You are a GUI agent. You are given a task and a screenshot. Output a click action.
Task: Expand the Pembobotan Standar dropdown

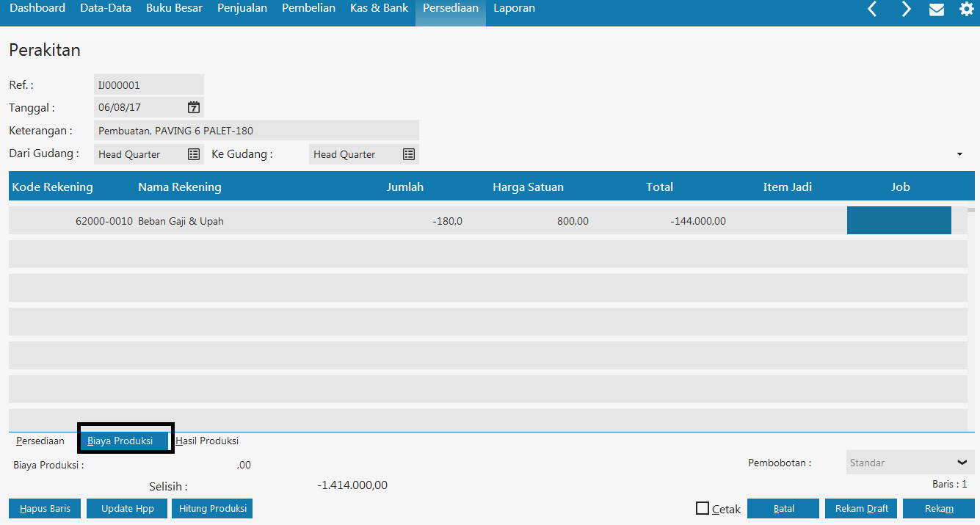pyautogui.click(x=962, y=463)
